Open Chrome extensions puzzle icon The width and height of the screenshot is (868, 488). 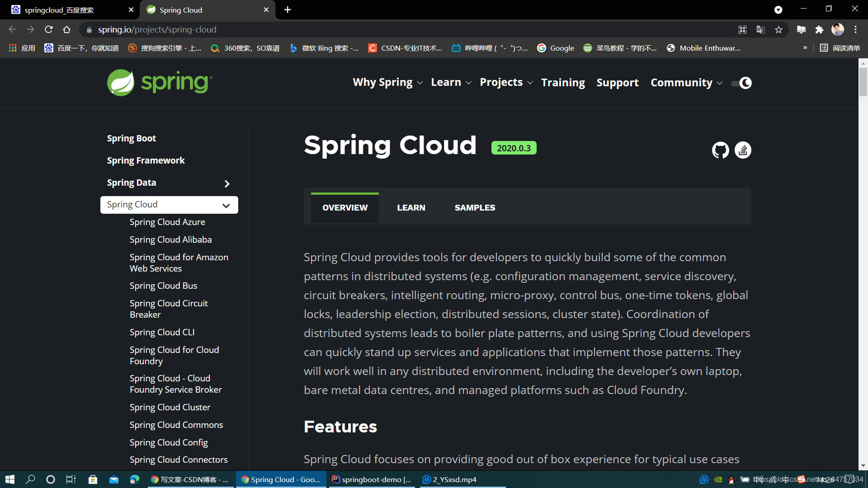[819, 29]
